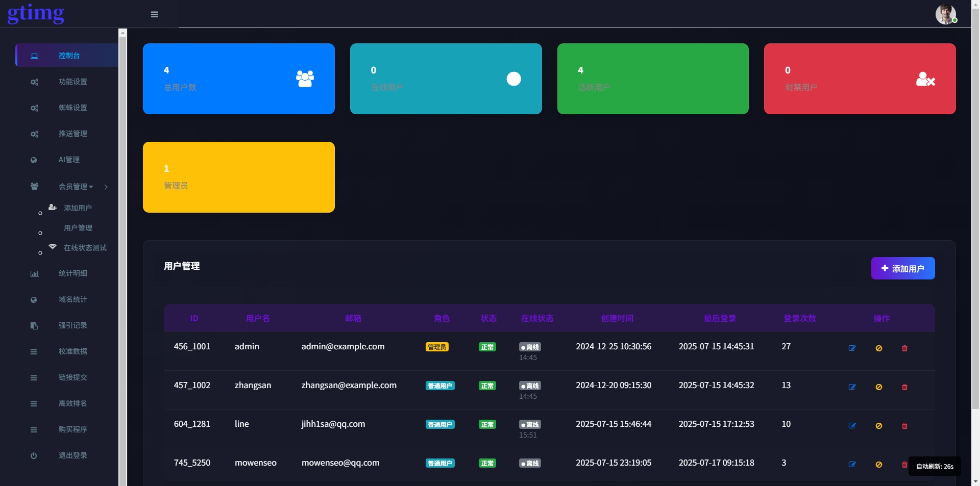The width and height of the screenshot is (980, 486).
Task: Select 用户管理 submenu item
Action: (78, 228)
